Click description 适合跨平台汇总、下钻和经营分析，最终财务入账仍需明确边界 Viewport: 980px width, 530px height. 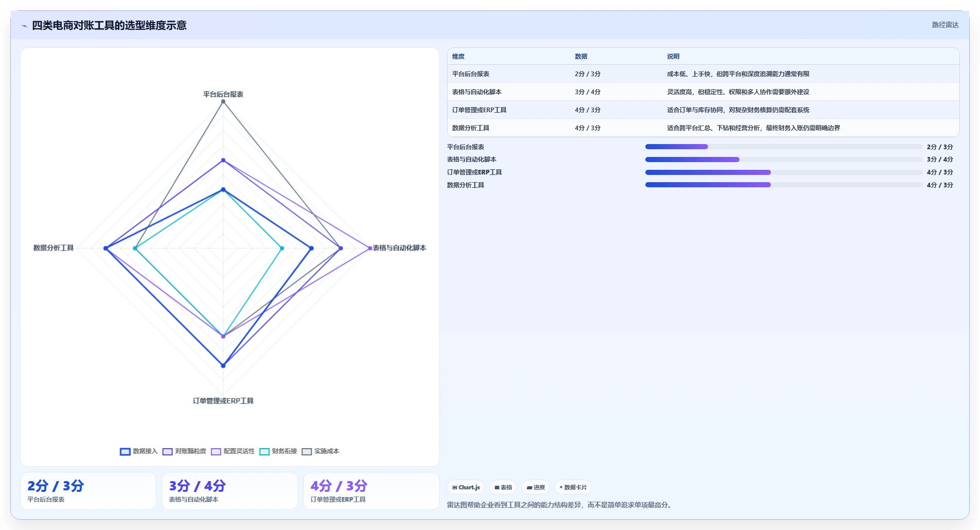click(x=753, y=128)
